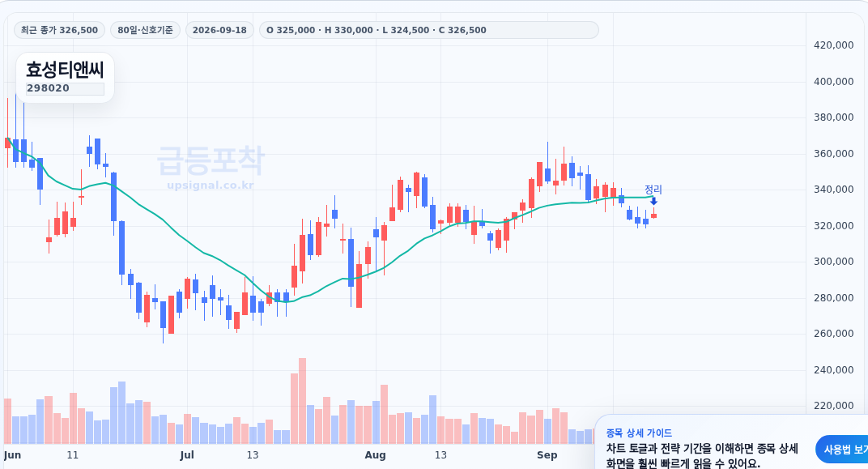Viewport: 868px width, 469px height.
Task: Click the Aug date axis label
Action: (x=376, y=455)
